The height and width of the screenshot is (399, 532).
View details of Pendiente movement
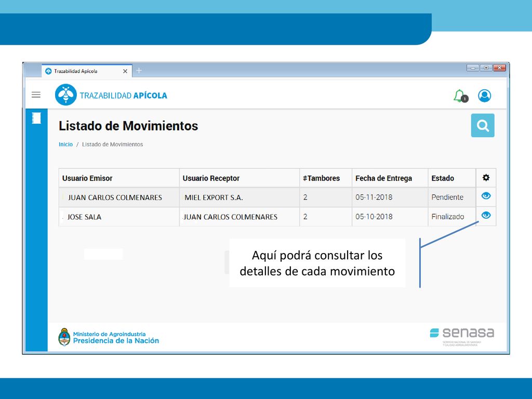point(486,196)
